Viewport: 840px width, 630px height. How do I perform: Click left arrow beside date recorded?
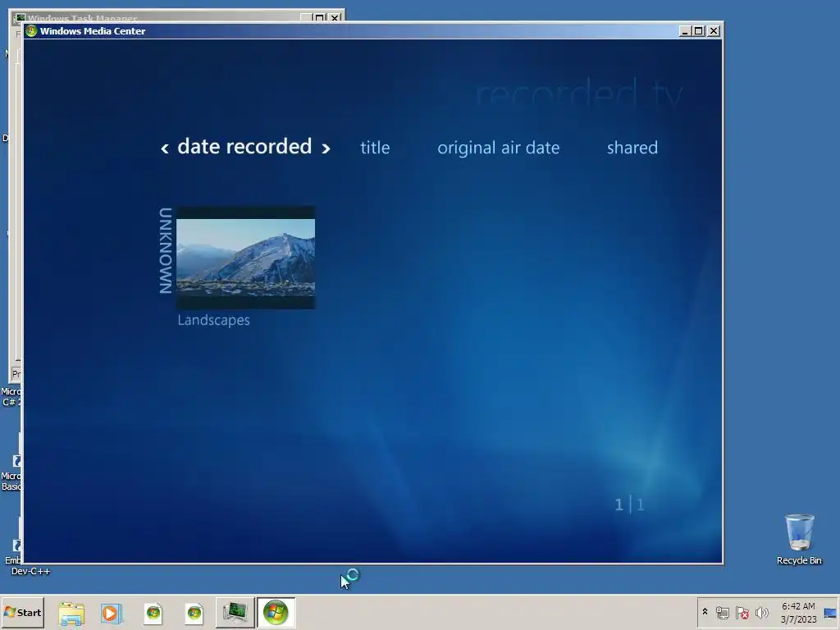coord(165,148)
